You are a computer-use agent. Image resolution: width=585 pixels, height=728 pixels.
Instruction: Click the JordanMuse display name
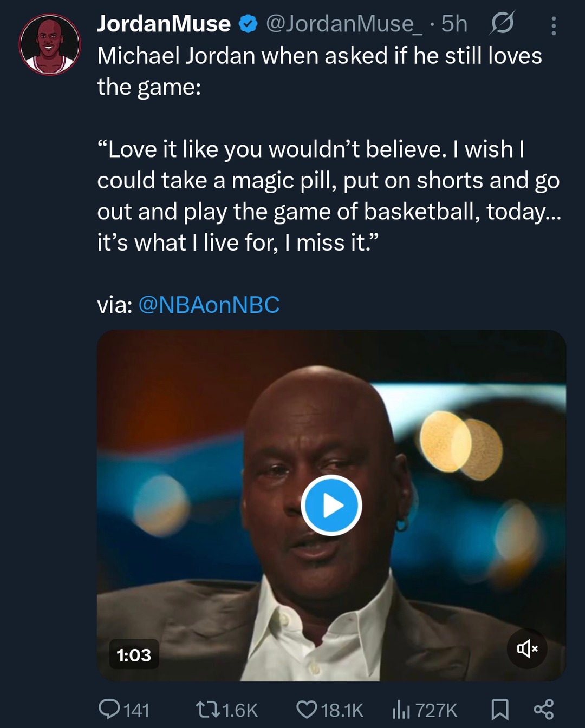(164, 24)
